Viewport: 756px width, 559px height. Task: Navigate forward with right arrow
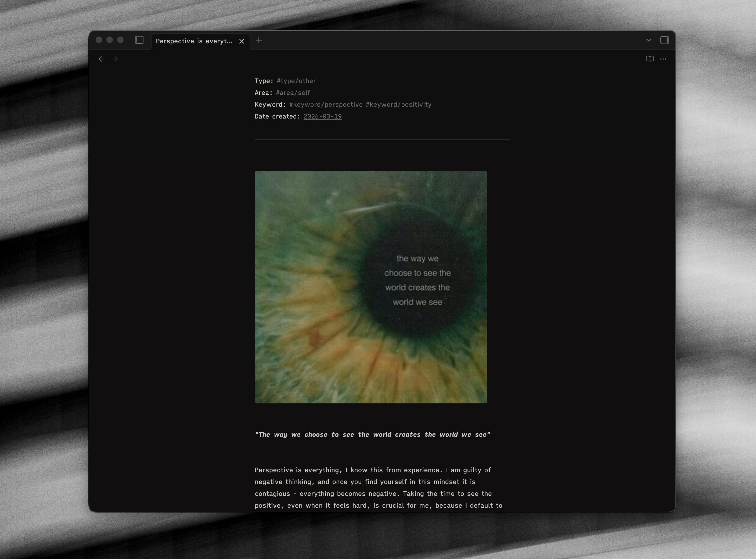[x=115, y=59]
